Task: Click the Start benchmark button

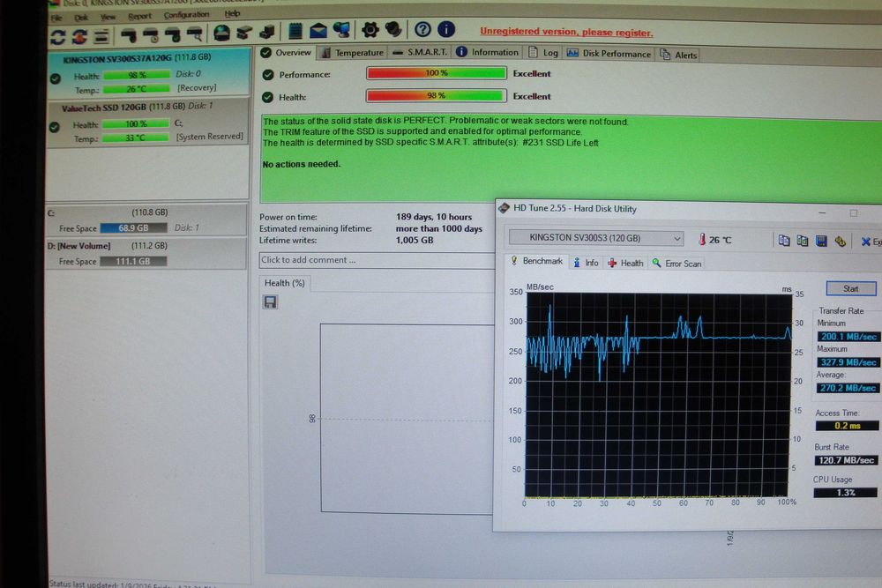Action: point(850,288)
